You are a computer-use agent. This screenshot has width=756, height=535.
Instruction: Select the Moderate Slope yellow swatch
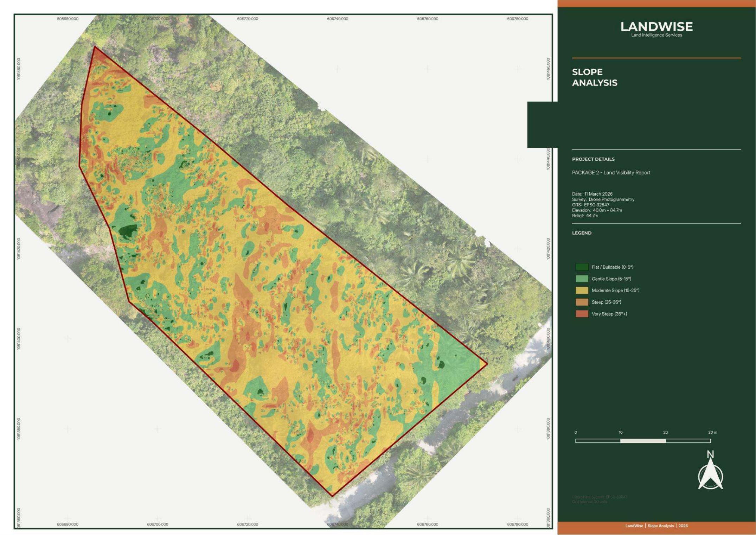pyautogui.click(x=582, y=290)
